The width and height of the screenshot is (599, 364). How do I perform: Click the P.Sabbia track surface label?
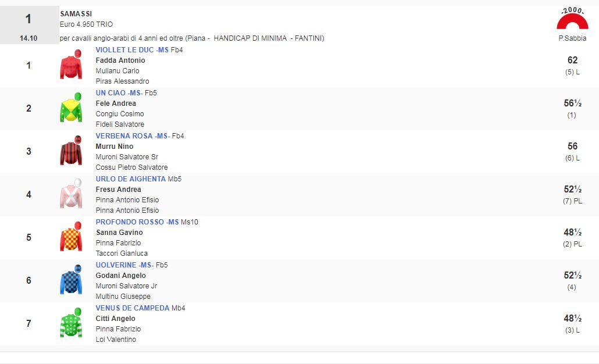point(572,38)
